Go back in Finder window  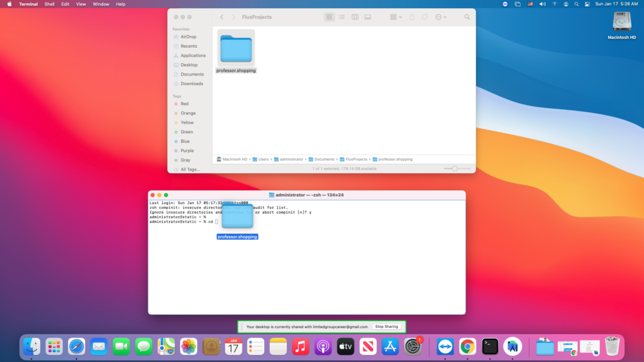[222, 17]
